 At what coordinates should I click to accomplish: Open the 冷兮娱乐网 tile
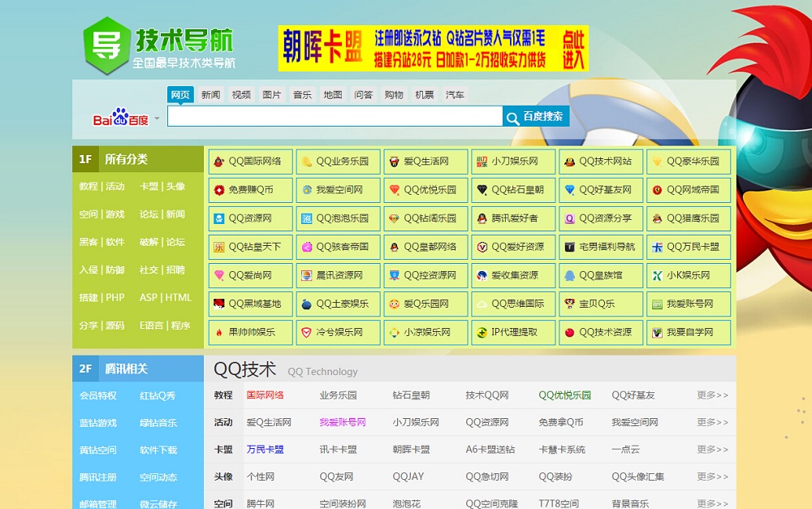click(x=338, y=332)
